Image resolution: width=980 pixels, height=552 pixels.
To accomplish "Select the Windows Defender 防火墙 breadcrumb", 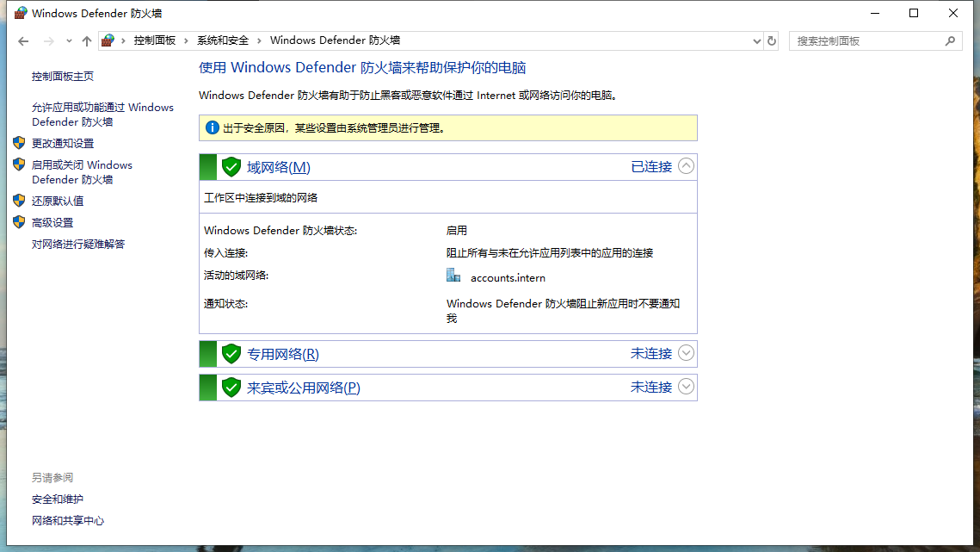I will (x=335, y=40).
